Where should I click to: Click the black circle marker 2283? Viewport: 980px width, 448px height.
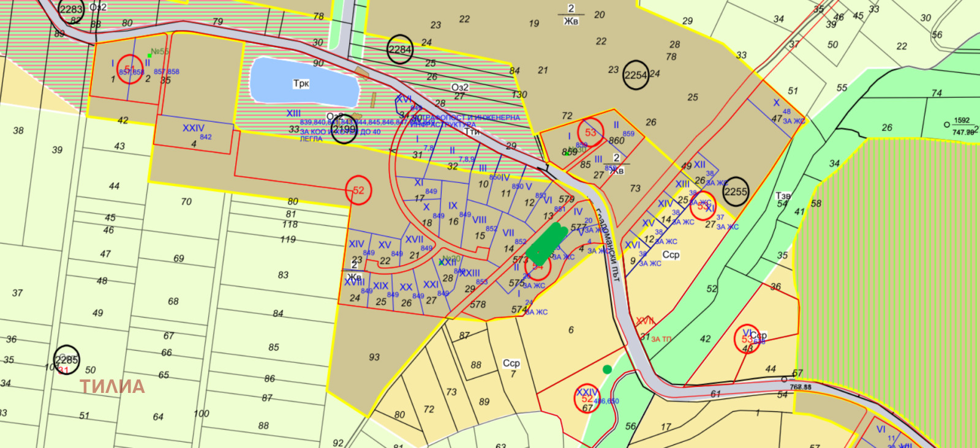(71, 9)
